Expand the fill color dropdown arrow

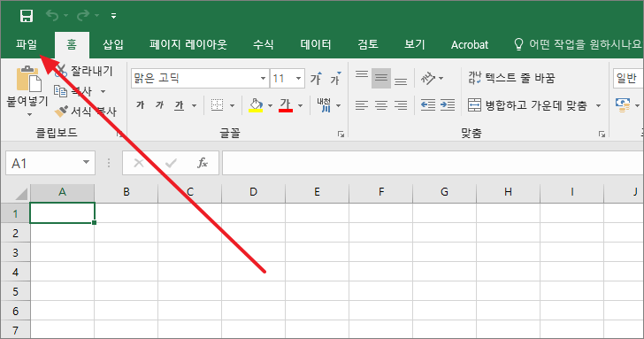click(x=271, y=106)
